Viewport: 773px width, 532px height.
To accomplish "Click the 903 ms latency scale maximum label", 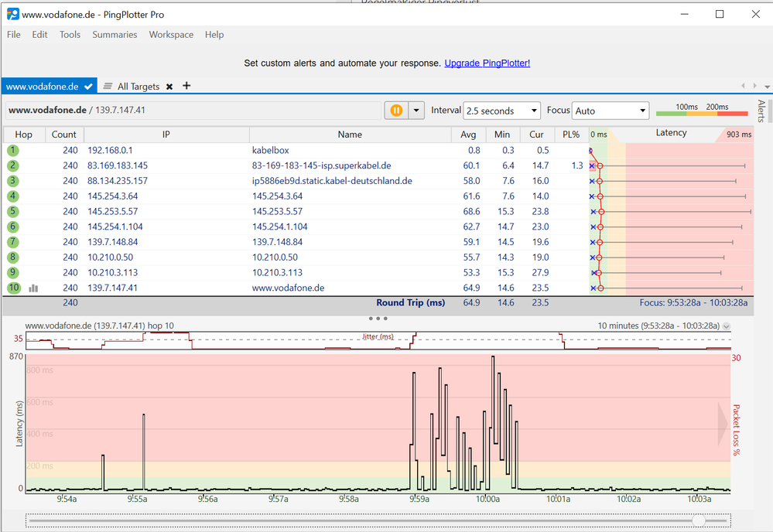I will tap(739, 135).
